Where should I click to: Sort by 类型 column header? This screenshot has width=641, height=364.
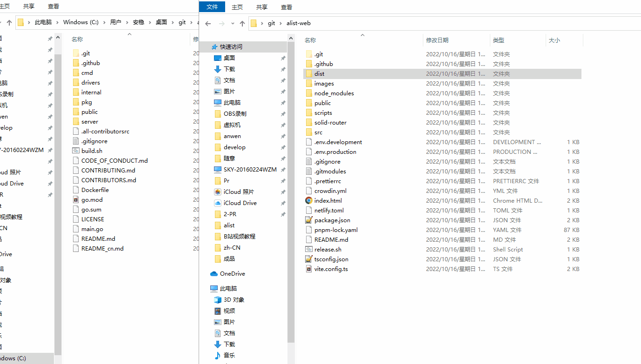click(x=499, y=40)
